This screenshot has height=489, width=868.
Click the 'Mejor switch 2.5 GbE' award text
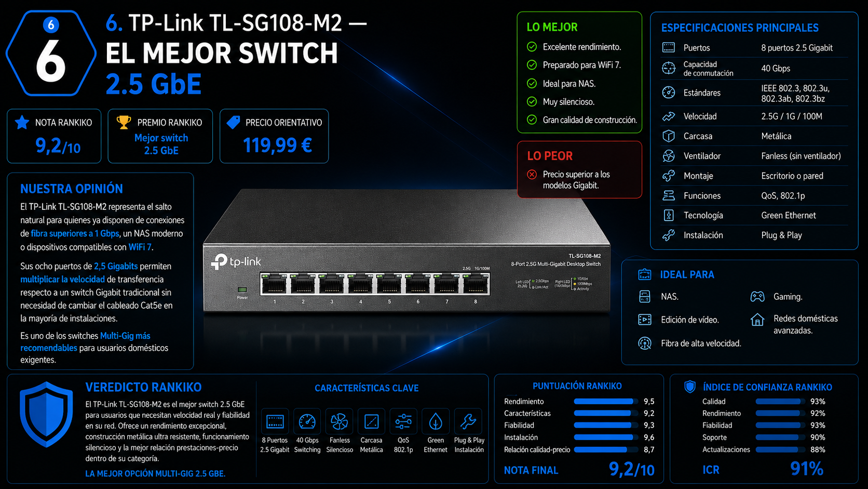161,144
